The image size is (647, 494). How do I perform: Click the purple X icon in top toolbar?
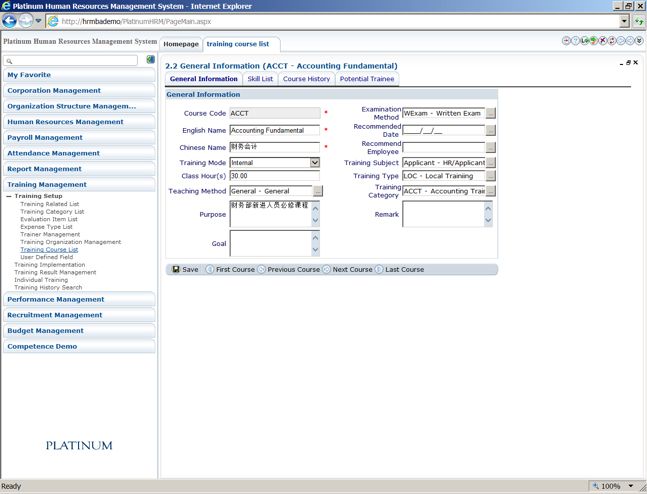[602, 40]
